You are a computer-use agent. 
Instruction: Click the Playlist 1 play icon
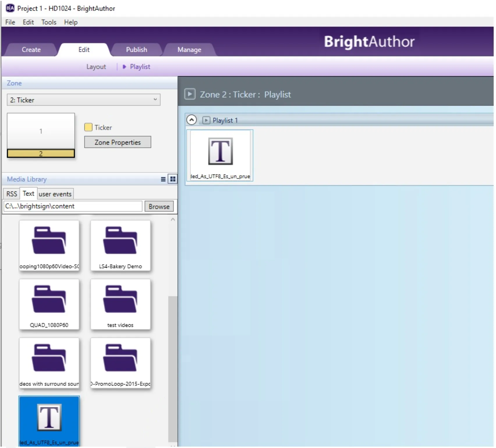pyautogui.click(x=206, y=120)
